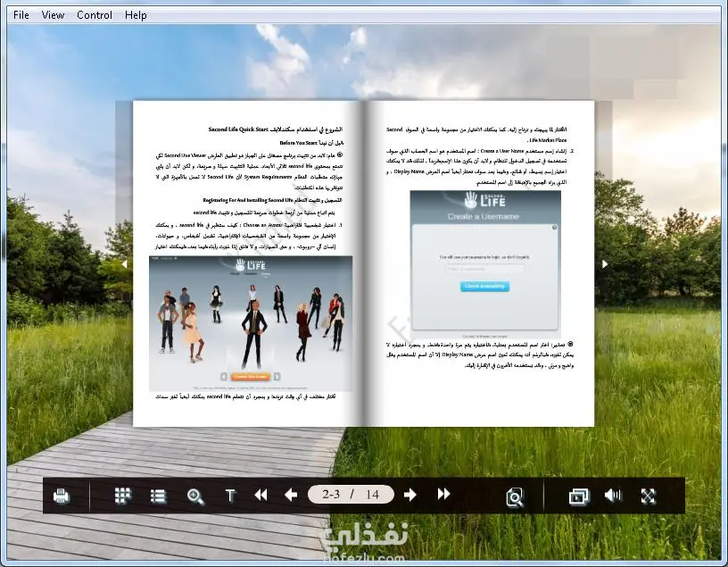Go to the previous page using the toolbar arrow
Image resolution: width=728 pixels, height=567 pixels.
click(x=291, y=495)
